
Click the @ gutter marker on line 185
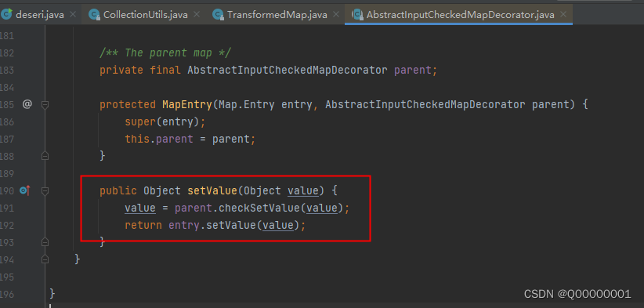pyautogui.click(x=27, y=104)
